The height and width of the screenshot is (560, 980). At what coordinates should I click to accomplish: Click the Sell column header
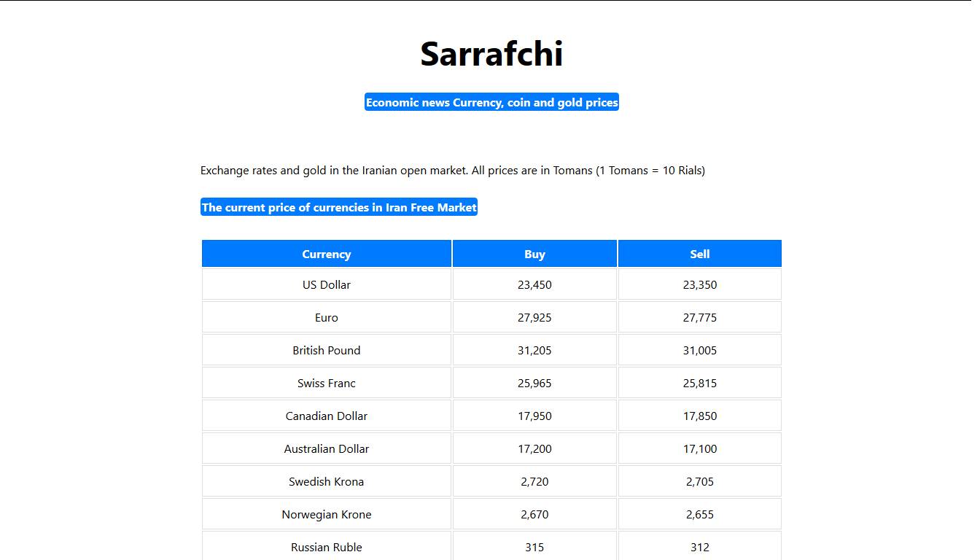point(700,254)
